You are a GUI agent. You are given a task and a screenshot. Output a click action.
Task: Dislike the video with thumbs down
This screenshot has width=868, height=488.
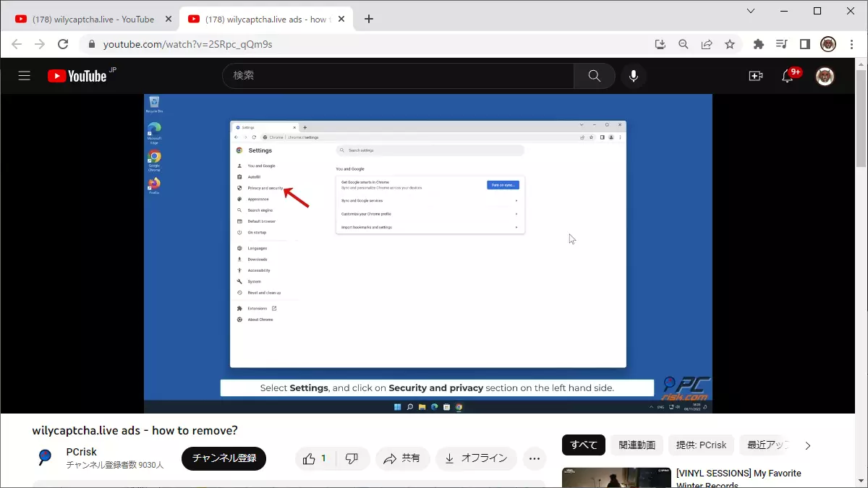tap(352, 458)
